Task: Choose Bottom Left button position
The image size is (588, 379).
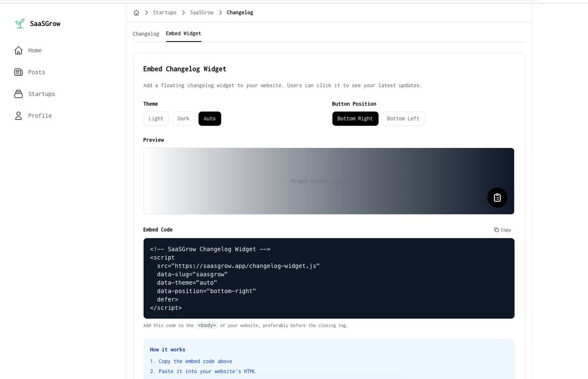Action: 403,118
